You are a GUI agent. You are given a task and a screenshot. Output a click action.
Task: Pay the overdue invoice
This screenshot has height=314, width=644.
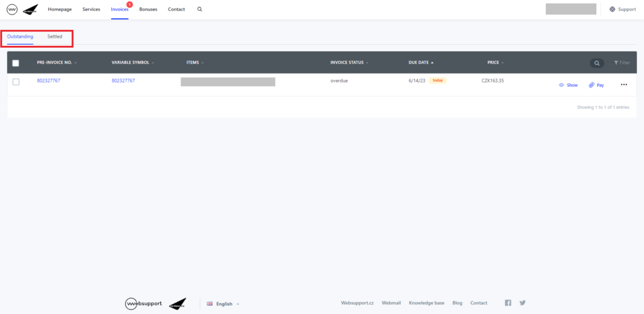coord(596,85)
